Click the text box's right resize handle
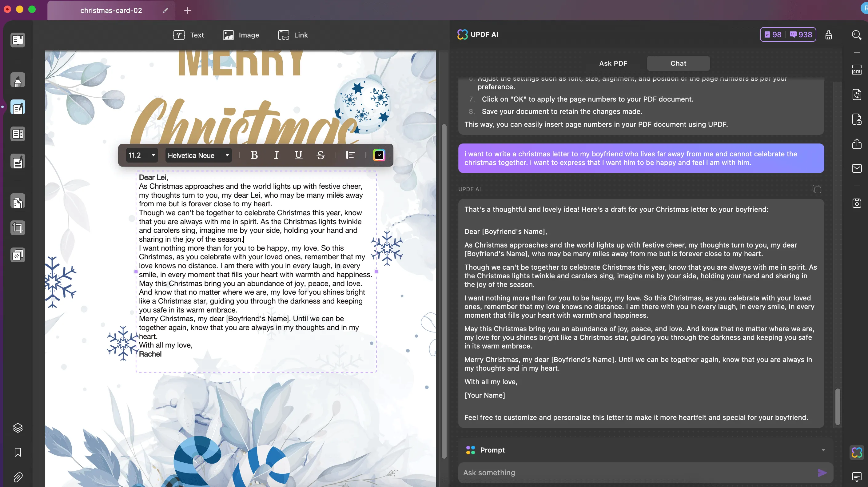 tap(376, 272)
